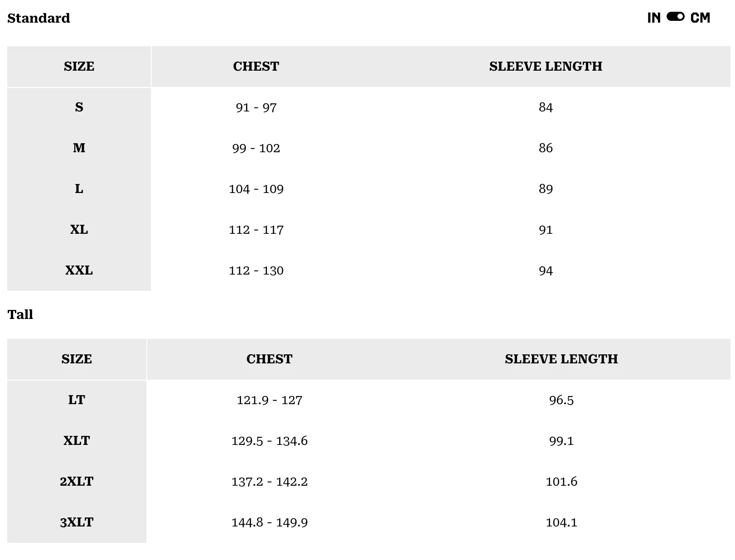
Task: Select size M row label
Action: (x=79, y=148)
